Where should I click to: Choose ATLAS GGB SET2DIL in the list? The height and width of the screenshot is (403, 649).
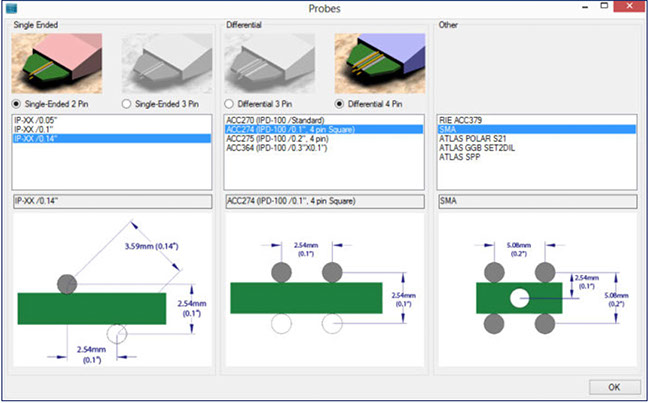(x=478, y=147)
